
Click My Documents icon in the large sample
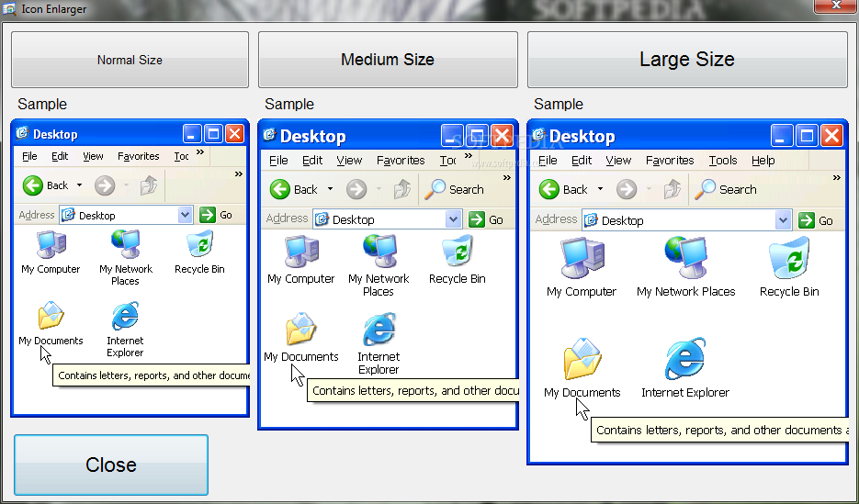coord(582,359)
